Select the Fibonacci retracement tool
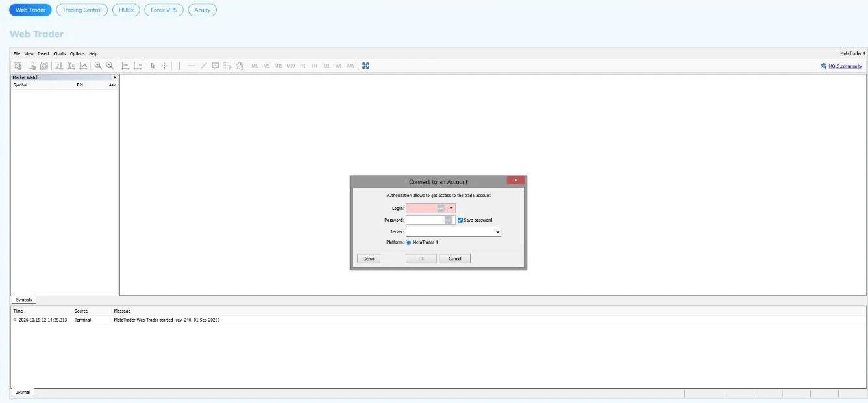 228,66
